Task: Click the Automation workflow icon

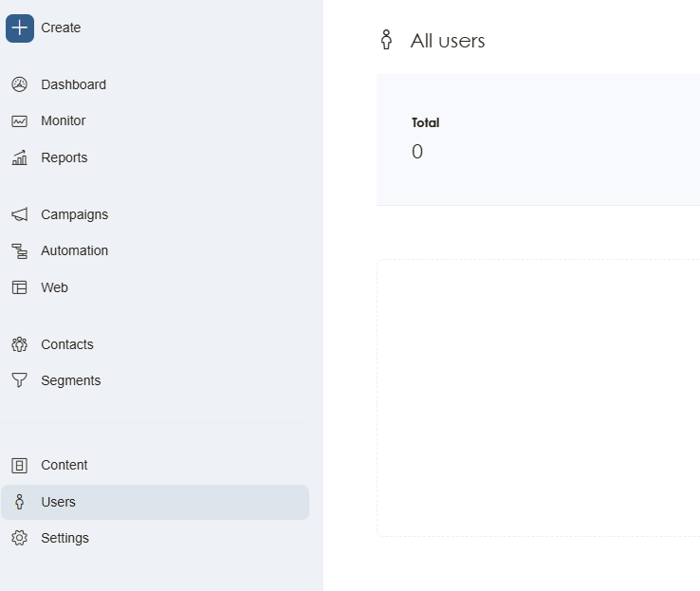Action: pos(19,251)
